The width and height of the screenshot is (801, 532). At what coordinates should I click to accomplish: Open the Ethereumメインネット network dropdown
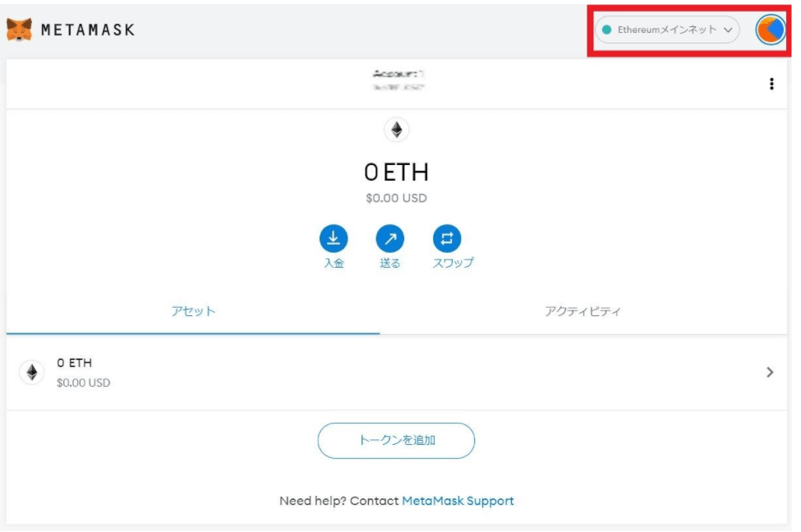coord(667,30)
